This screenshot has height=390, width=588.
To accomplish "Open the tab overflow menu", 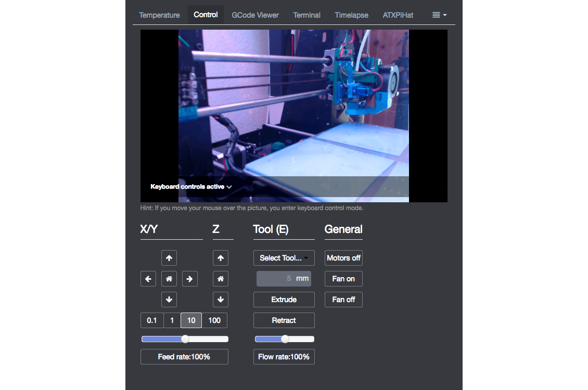I will tap(439, 15).
